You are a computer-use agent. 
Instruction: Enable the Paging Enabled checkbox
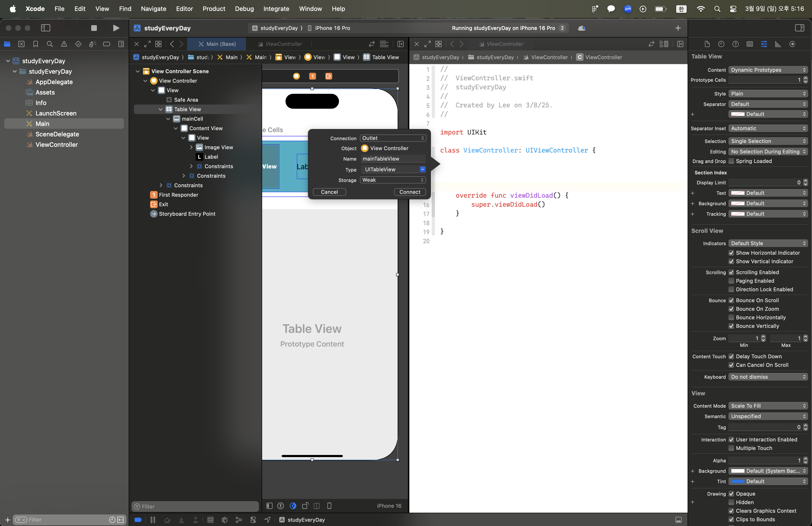[x=731, y=281]
